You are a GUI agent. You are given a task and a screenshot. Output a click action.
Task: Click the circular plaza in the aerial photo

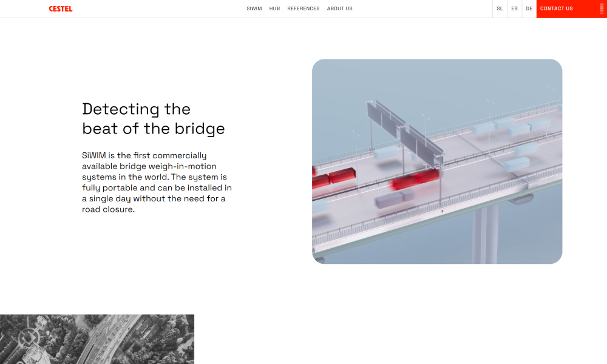coord(27,337)
